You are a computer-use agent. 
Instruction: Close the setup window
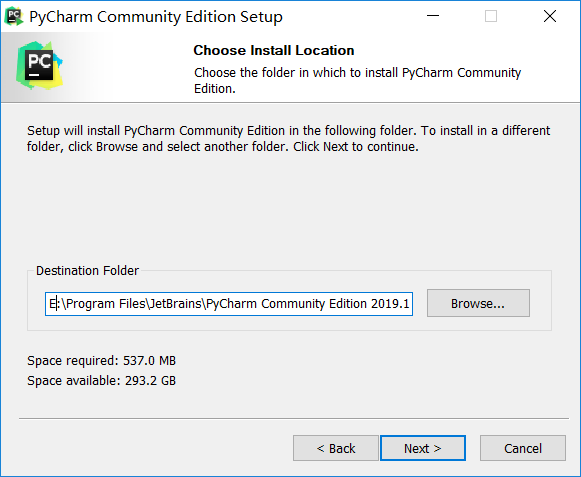click(550, 16)
